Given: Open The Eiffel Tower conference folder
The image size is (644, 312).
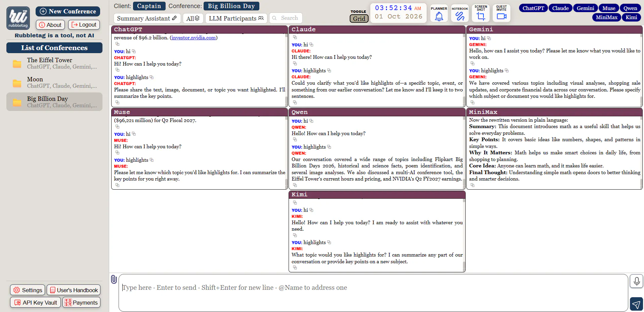Looking at the screenshot, I should tap(54, 63).
